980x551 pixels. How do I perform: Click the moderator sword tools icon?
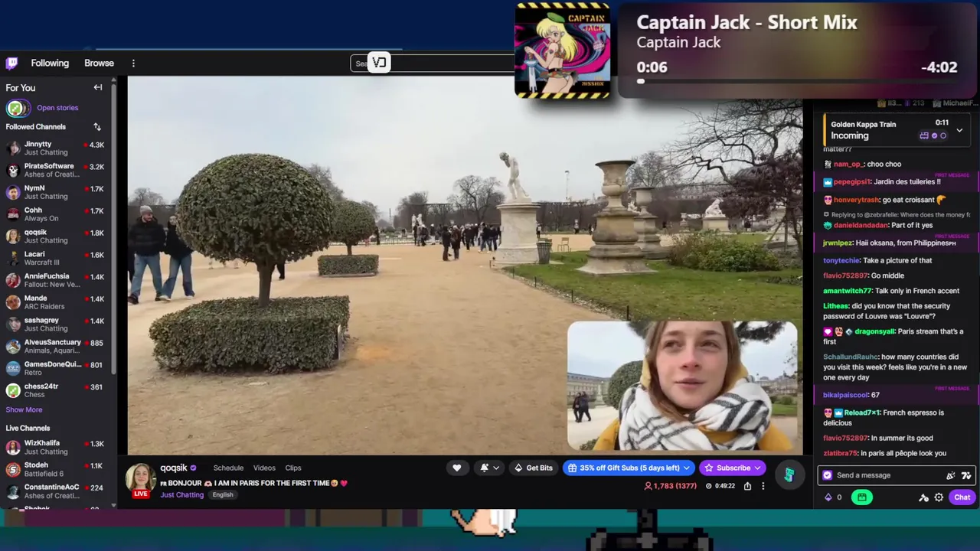(923, 497)
